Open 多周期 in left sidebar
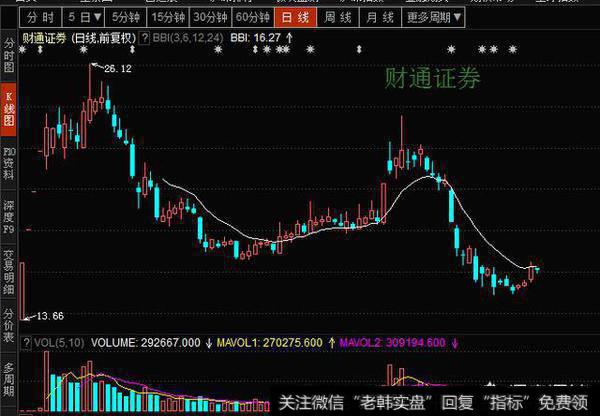The width and height of the screenshot is (600, 416). tap(8, 380)
